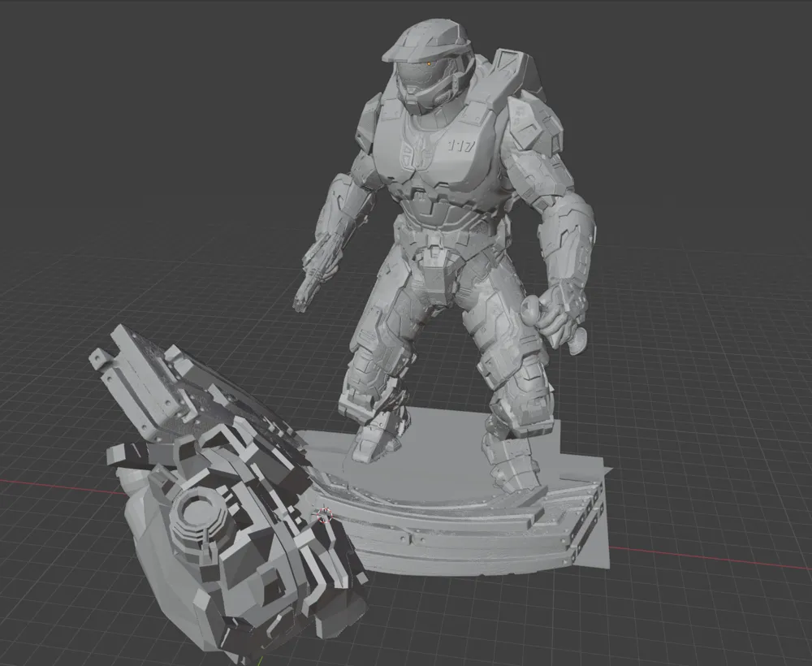The height and width of the screenshot is (666, 812).
Task: Click the 3D cursor in viewport
Action: 324,516
